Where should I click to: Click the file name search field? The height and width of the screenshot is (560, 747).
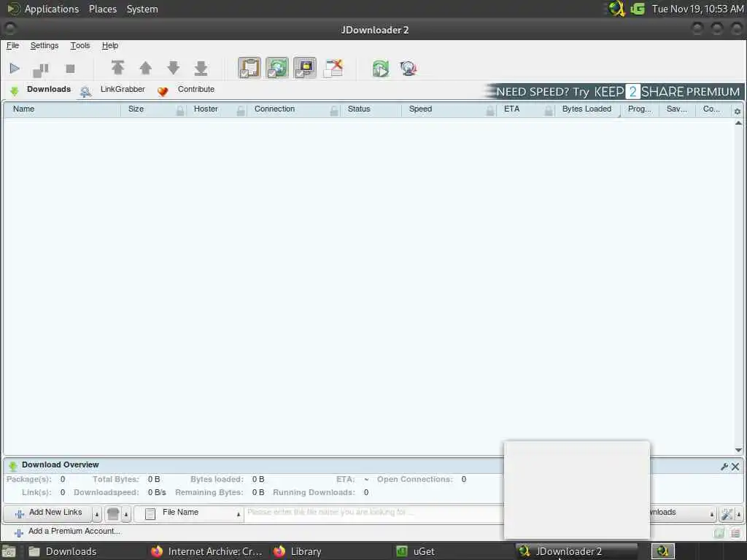374,513
